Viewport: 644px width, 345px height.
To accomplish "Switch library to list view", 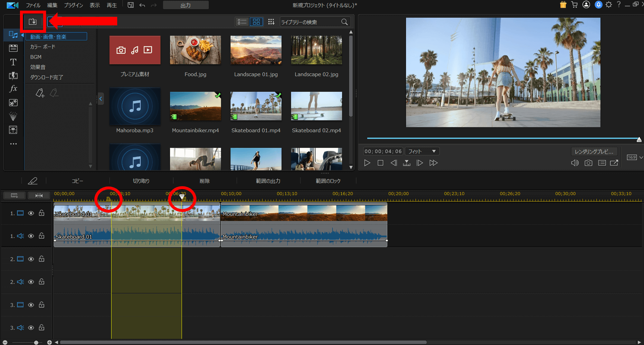I will click(242, 22).
